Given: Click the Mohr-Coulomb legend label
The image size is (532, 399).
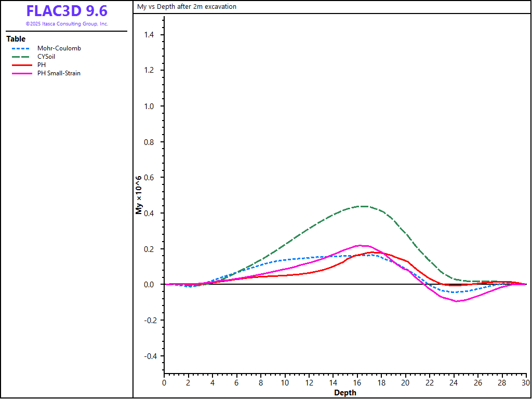Looking at the screenshot, I should [x=59, y=48].
